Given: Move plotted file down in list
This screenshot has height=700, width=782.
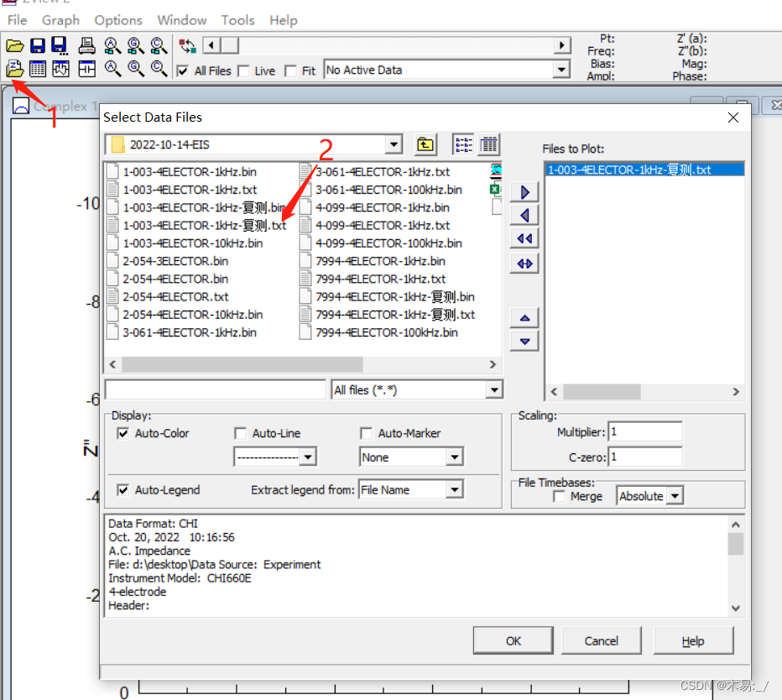Looking at the screenshot, I should pyautogui.click(x=524, y=342).
